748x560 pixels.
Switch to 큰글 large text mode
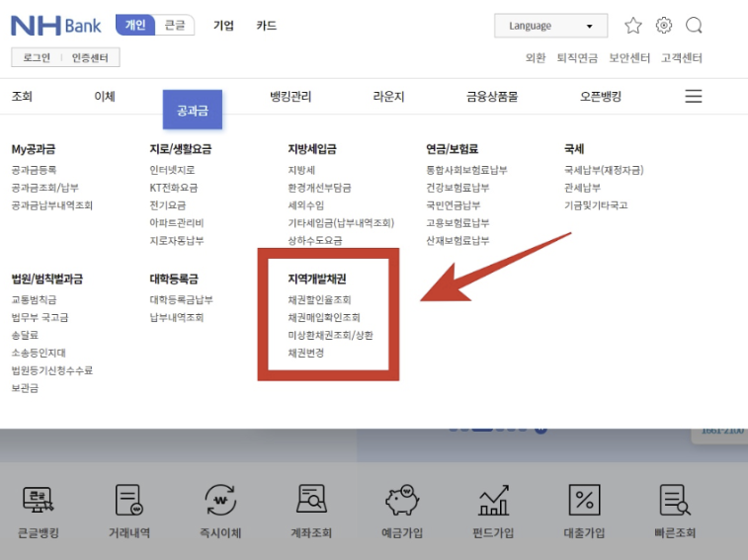(175, 25)
